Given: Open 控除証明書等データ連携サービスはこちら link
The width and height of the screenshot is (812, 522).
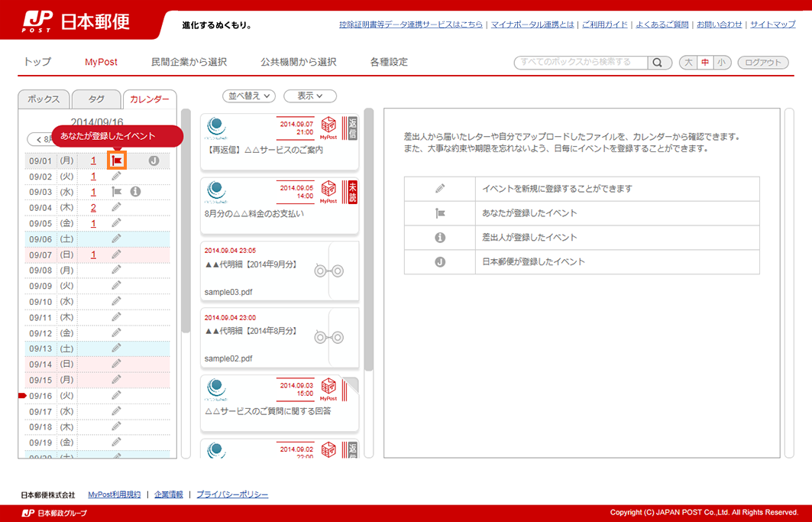Looking at the screenshot, I should [x=411, y=24].
